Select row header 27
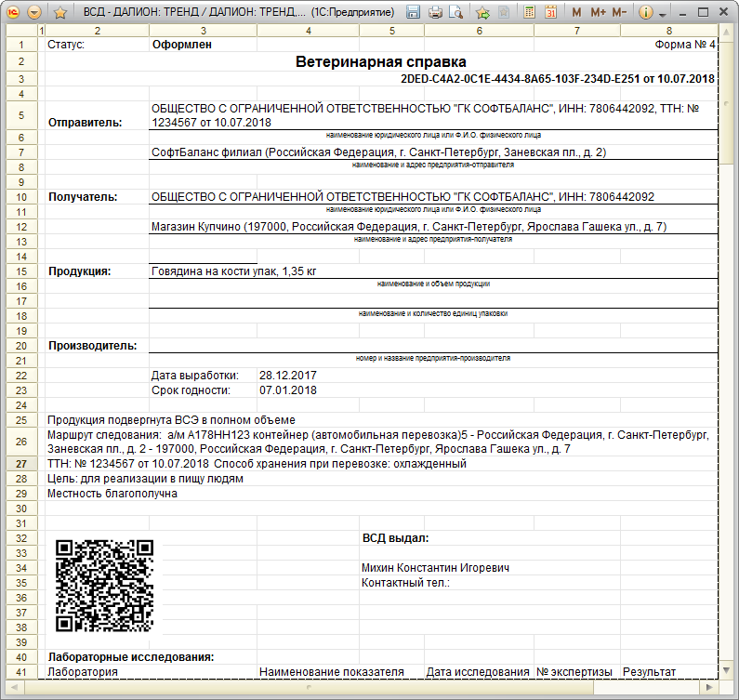Image resolution: width=739 pixels, height=700 pixels. pos(21,464)
